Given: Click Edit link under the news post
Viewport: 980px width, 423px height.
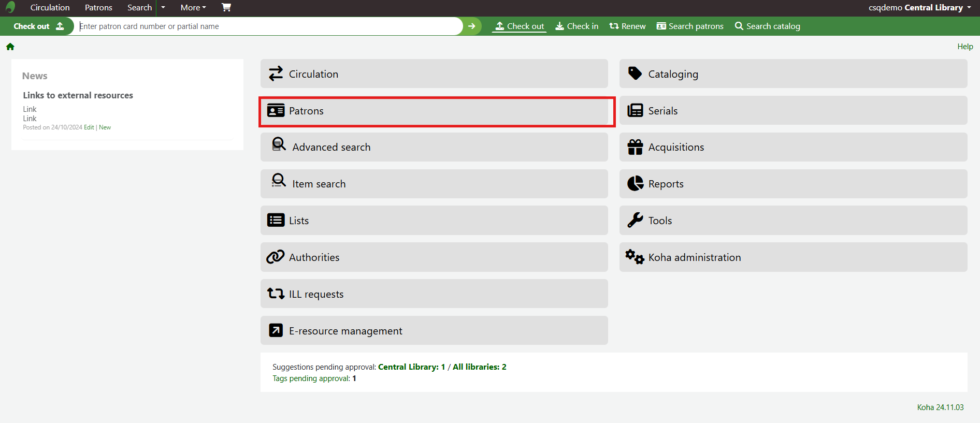Looking at the screenshot, I should click(x=89, y=127).
